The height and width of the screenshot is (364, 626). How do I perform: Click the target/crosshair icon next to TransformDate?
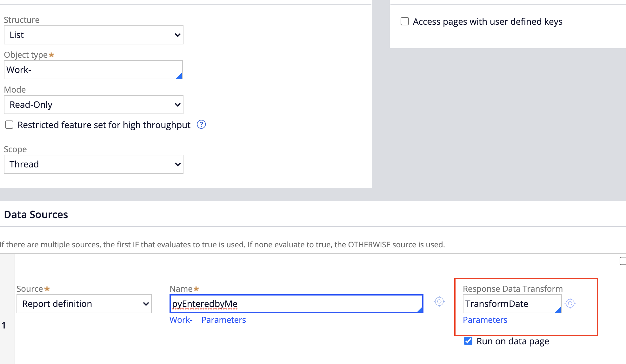click(x=570, y=303)
